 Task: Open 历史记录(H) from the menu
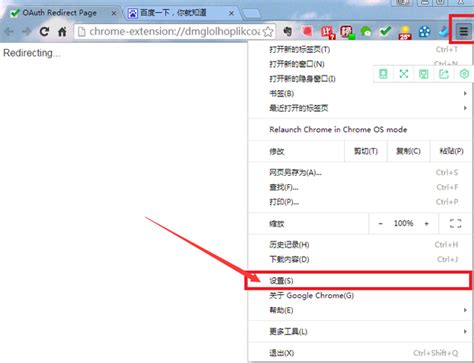tap(361, 245)
